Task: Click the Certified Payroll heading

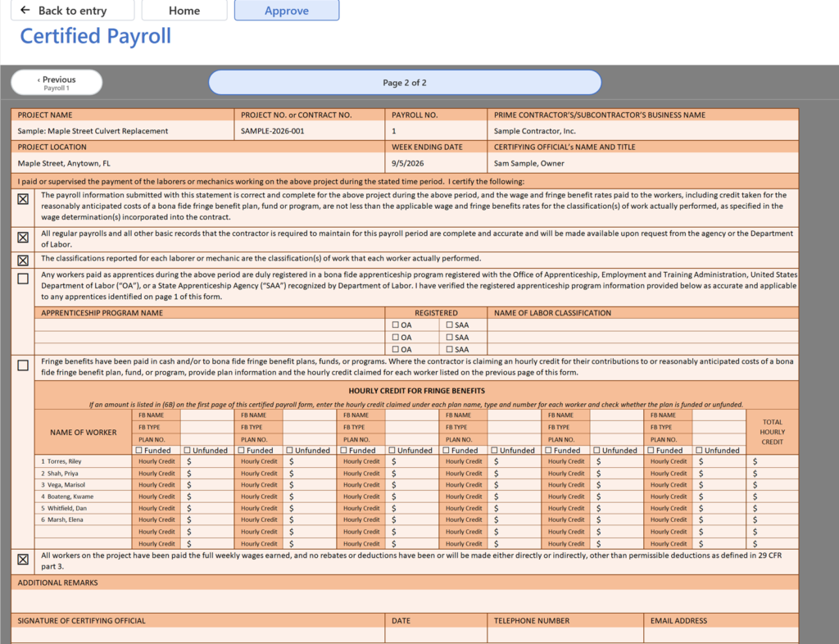Action: [x=95, y=36]
